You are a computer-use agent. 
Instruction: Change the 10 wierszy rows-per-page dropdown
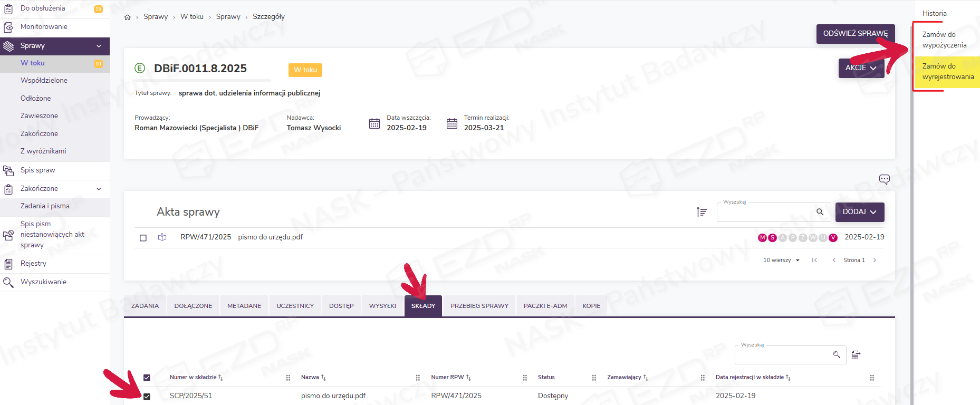tap(781, 261)
